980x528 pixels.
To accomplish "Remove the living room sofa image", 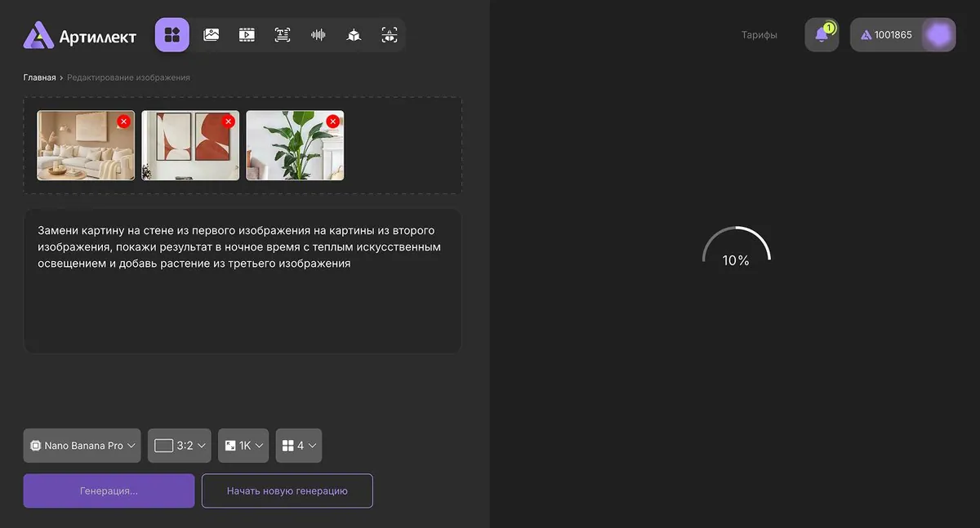I will pos(123,122).
